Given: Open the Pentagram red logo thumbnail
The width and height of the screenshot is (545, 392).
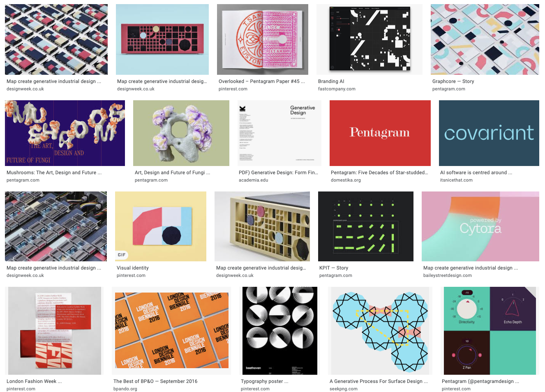Looking at the screenshot, I should pos(380,133).
